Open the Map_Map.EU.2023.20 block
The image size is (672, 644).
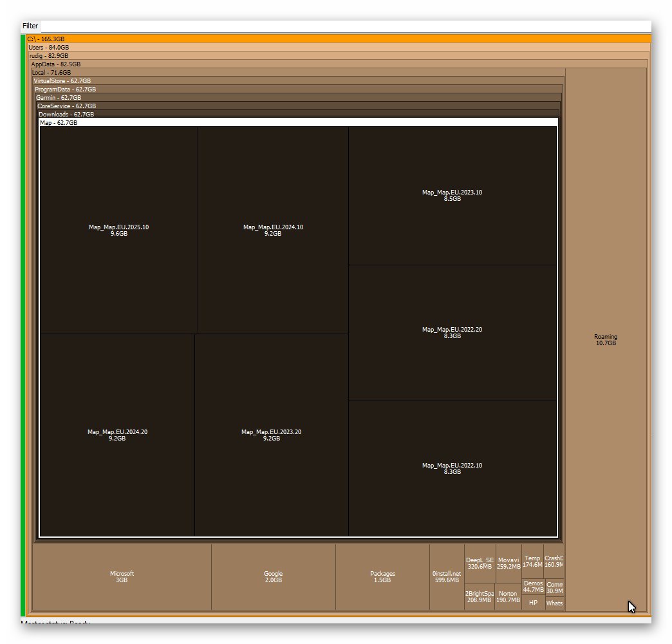click(271, 435)
